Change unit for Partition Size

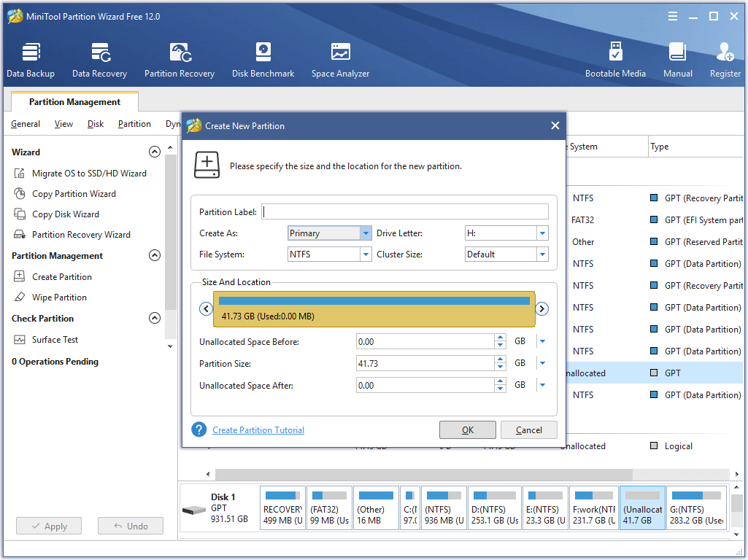(x=542, y=363)
